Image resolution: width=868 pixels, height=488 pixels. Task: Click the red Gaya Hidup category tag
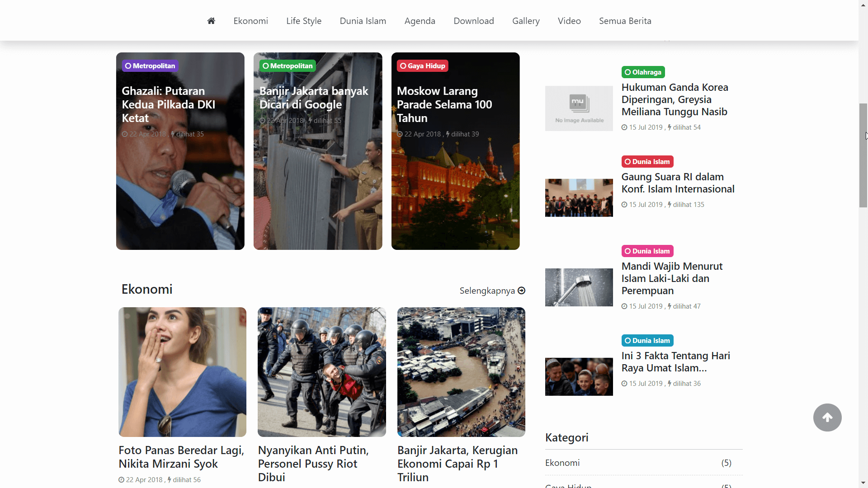coord(423,66)
